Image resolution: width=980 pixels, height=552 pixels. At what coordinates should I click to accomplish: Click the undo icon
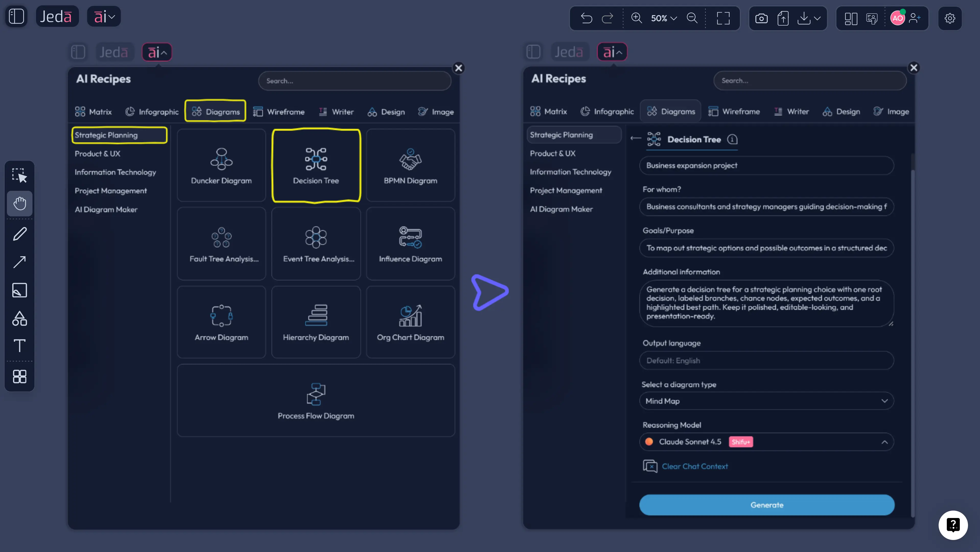[586, 18]
